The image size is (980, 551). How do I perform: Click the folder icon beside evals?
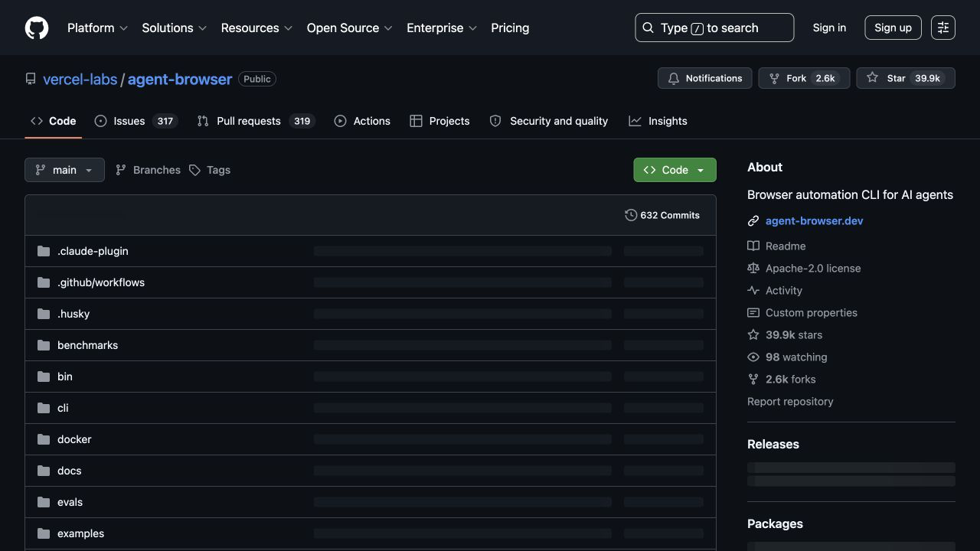pyautogui.click(x=44, y=502)
